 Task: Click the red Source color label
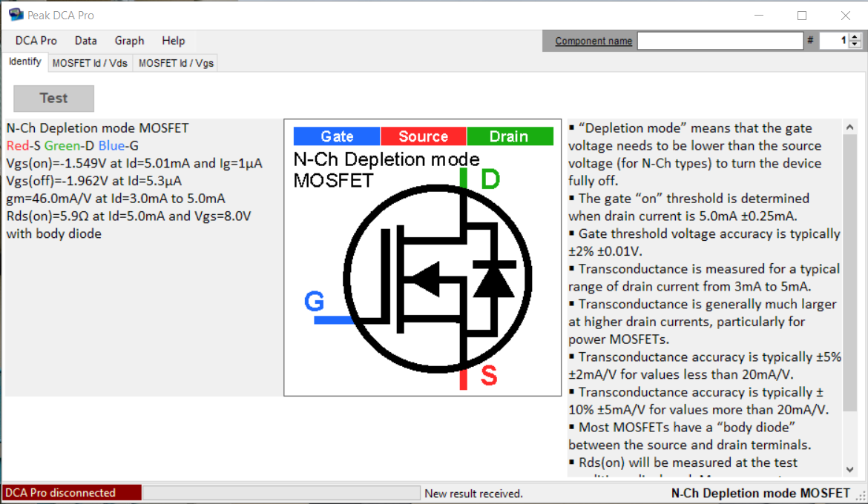424,136
